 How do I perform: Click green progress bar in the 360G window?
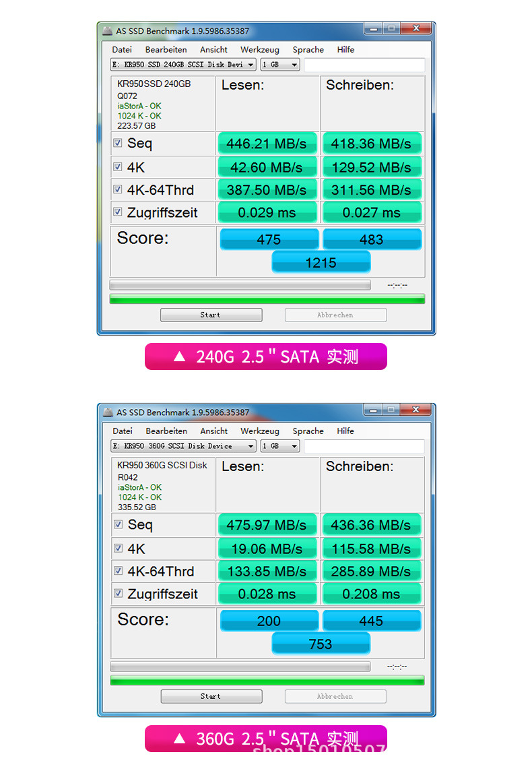pyautogui.click(x=267, y=680)
